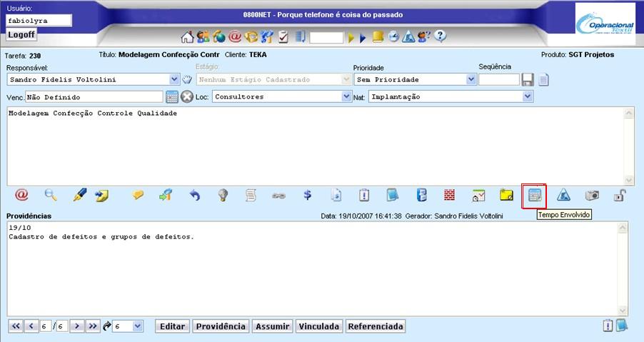Click the dollar sign icon
644x342 pixels.
pos(306,194)
